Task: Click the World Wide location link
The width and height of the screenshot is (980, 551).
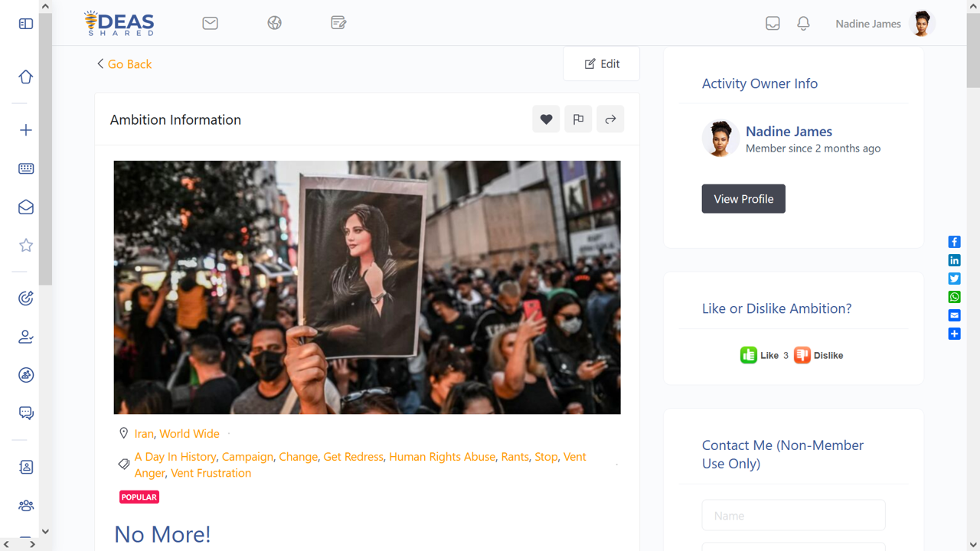Action: 189,434
